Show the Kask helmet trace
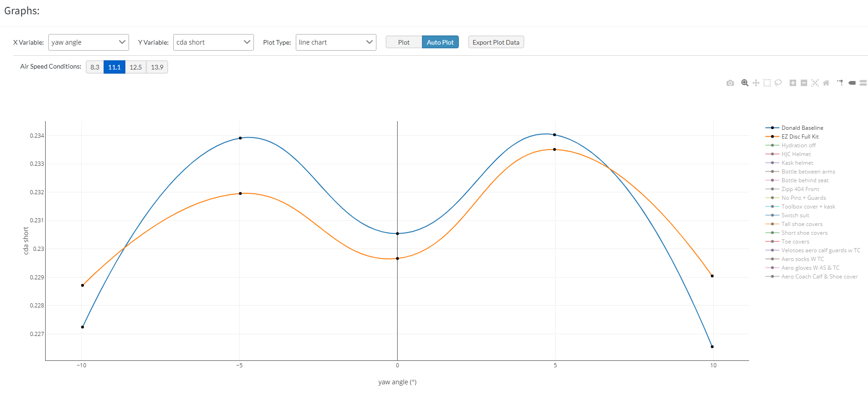The width and height of the screenshot is (868, 394). pyautogui.click(x=797, y=163)
